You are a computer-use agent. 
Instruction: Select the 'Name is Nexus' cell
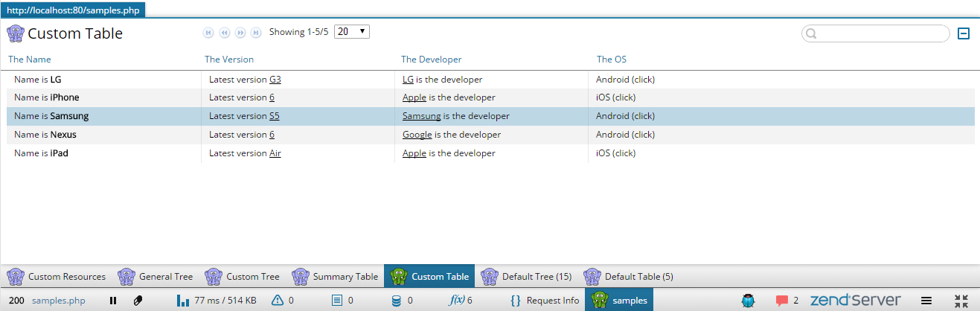[104, 135]
